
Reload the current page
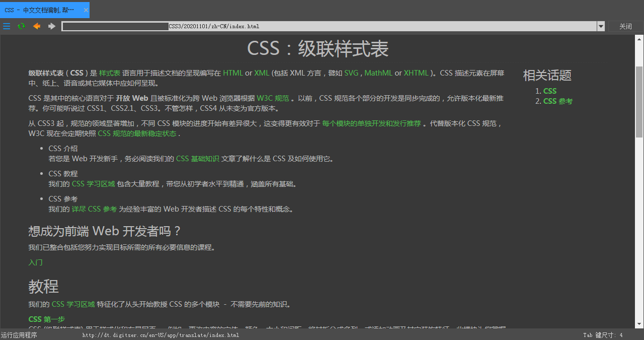pos(21,26)
